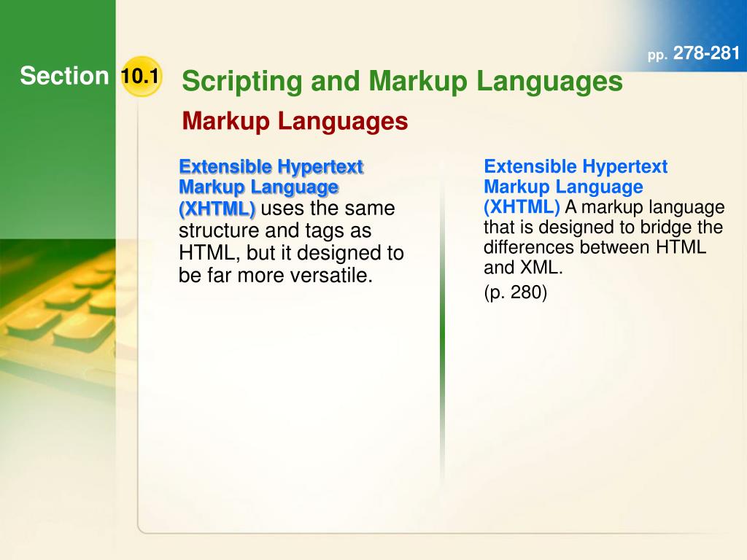This screenshot has width=747, height=560.
Task: Click the right column XHTML glossary term
Action: (576, 186)
